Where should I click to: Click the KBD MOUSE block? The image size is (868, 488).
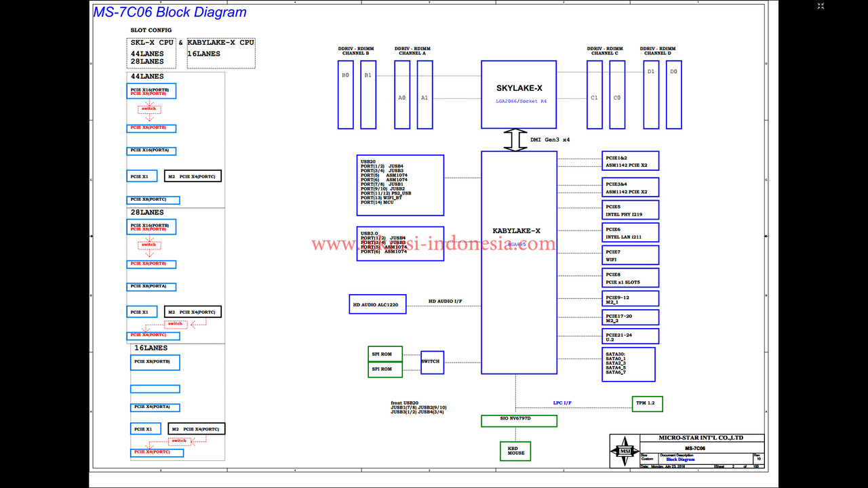tap(516, 451)
